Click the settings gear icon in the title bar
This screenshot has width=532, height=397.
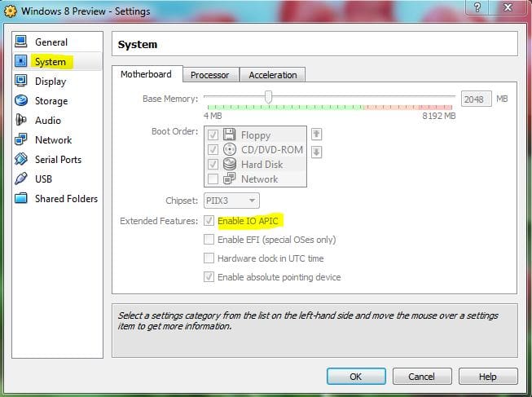10,11
